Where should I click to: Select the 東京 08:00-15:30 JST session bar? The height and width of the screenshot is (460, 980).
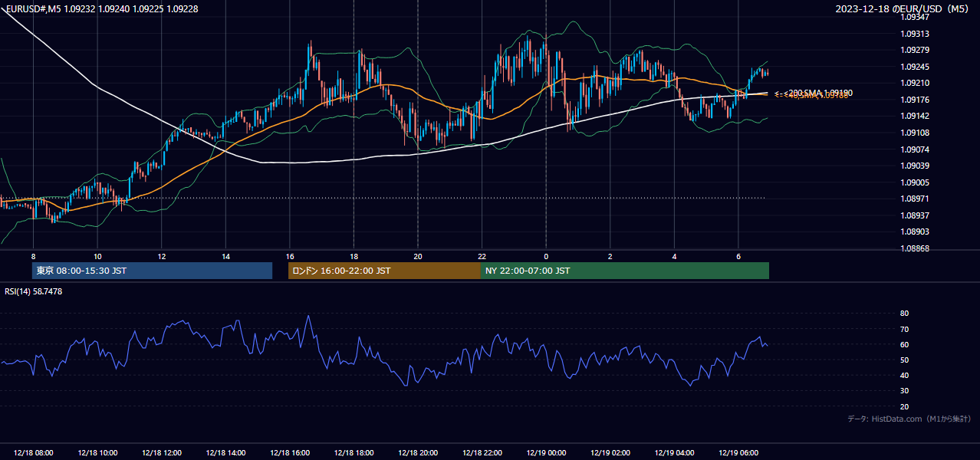coord(152,271)
